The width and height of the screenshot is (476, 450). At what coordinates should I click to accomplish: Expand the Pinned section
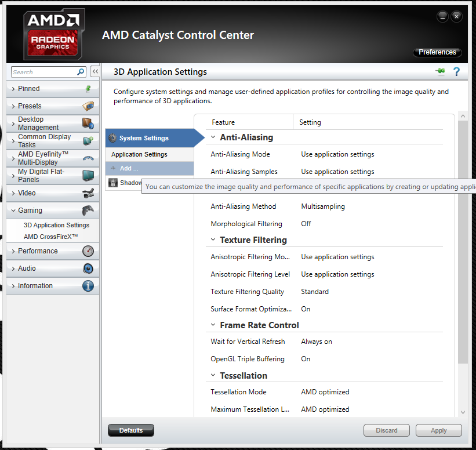13,89
